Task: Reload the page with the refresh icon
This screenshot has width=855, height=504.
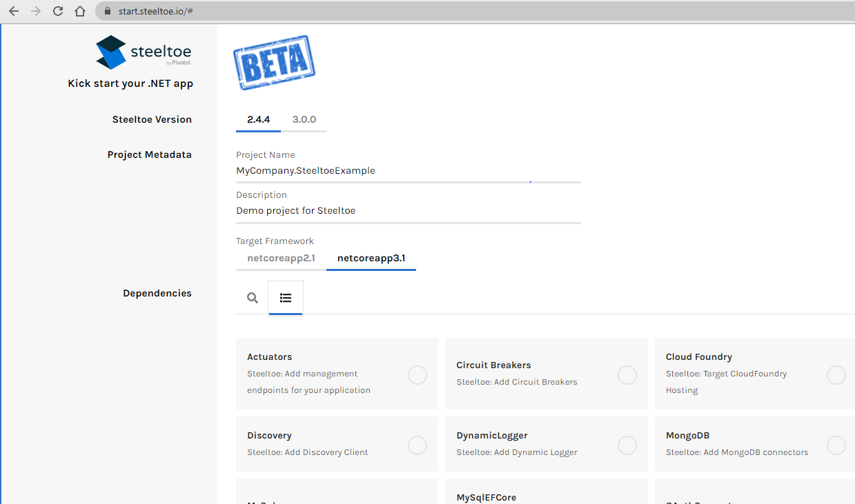Action: tap(58, 11)
